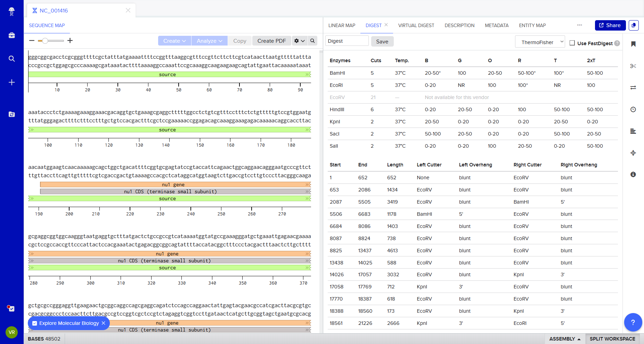Viewport: 644px width, 344px height.
Task: Click the magnifier search icon in sequence toolbar
Action: (x=312, y=41)
